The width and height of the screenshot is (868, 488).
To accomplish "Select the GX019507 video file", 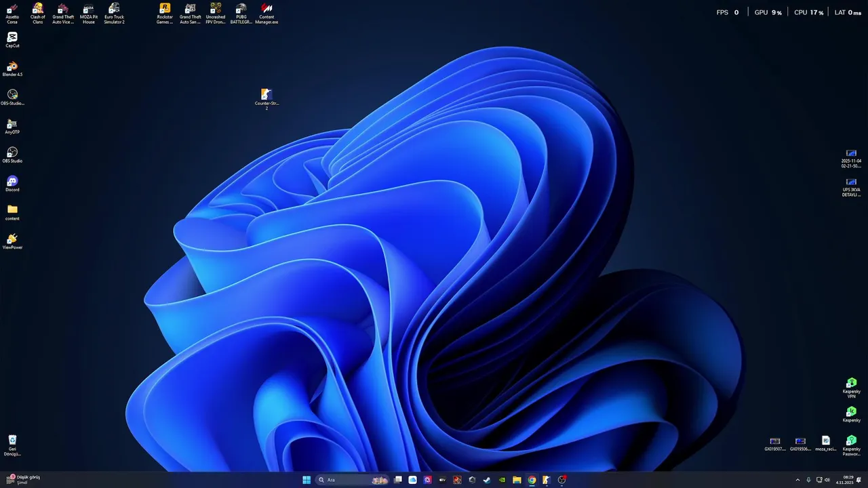I will tap(775, 444).
